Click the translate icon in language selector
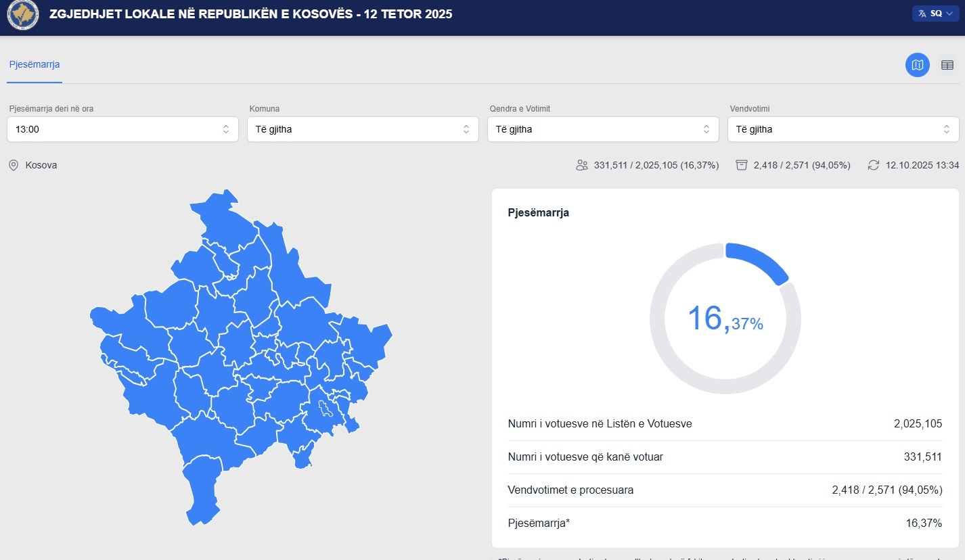 922,14
